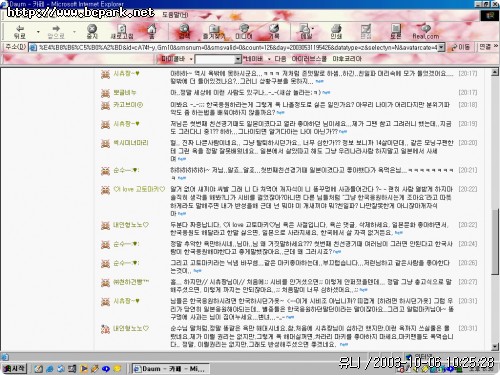Expand the Links (연결) chevron on address bar
This screenshot has height=375, width=500.
tap(496, 46)
